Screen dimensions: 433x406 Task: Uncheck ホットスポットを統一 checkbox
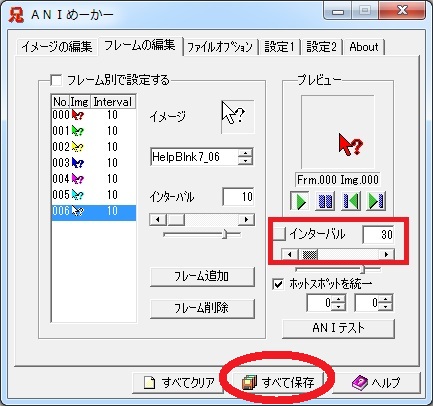click(x=278, y=284)
